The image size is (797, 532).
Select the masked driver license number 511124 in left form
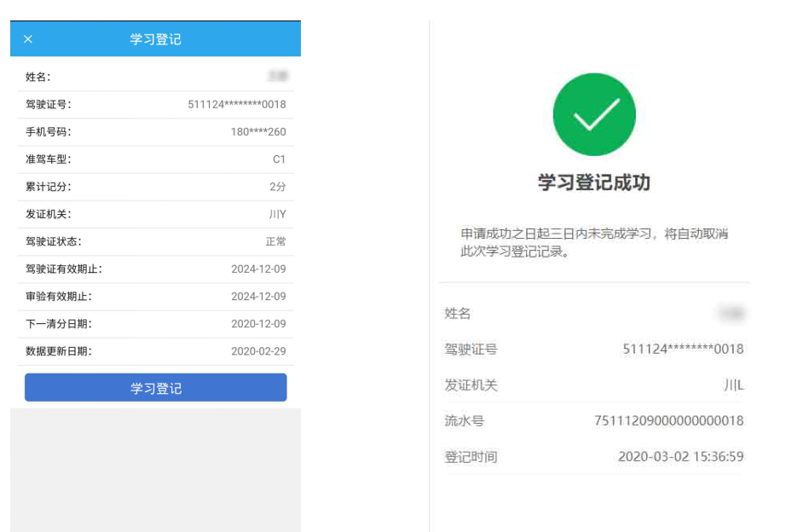click(x=236, y=105)
